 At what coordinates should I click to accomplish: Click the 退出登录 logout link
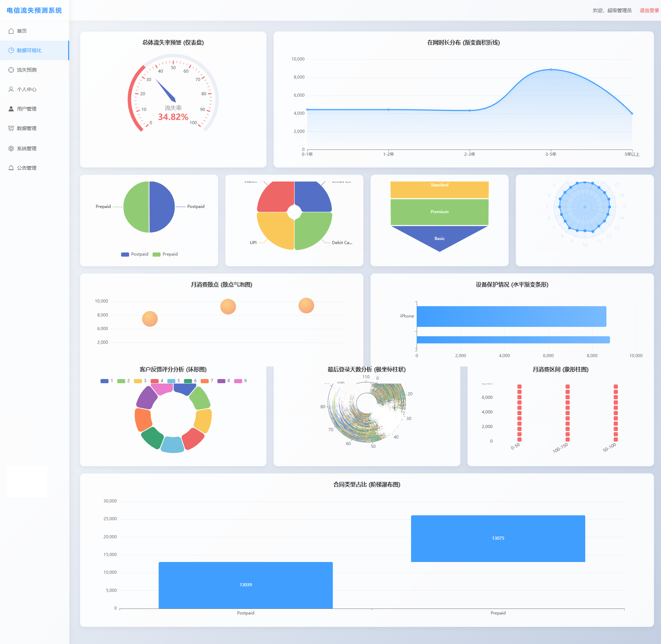649,10
